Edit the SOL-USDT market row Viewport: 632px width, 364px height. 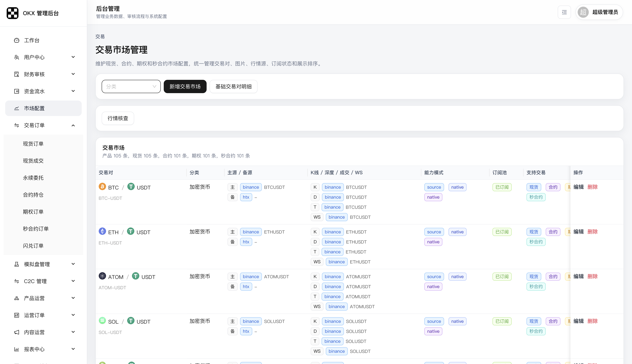[578, 321]
